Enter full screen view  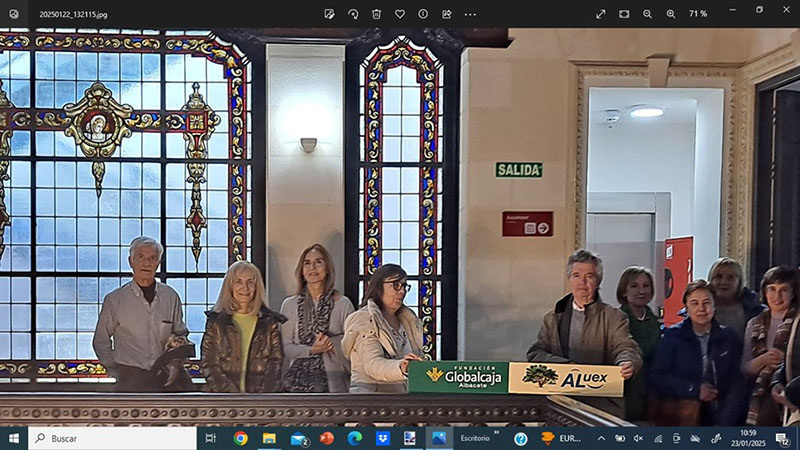601,14
